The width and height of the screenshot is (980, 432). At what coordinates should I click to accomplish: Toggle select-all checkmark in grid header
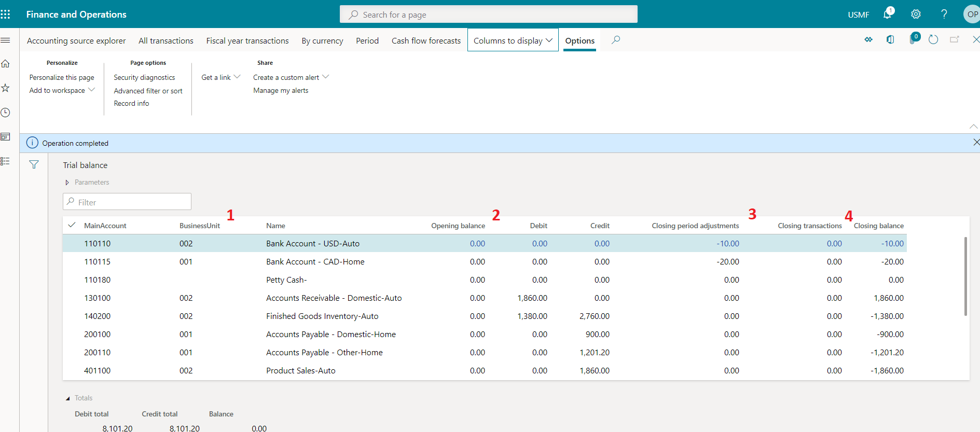(x=72, y=225)
